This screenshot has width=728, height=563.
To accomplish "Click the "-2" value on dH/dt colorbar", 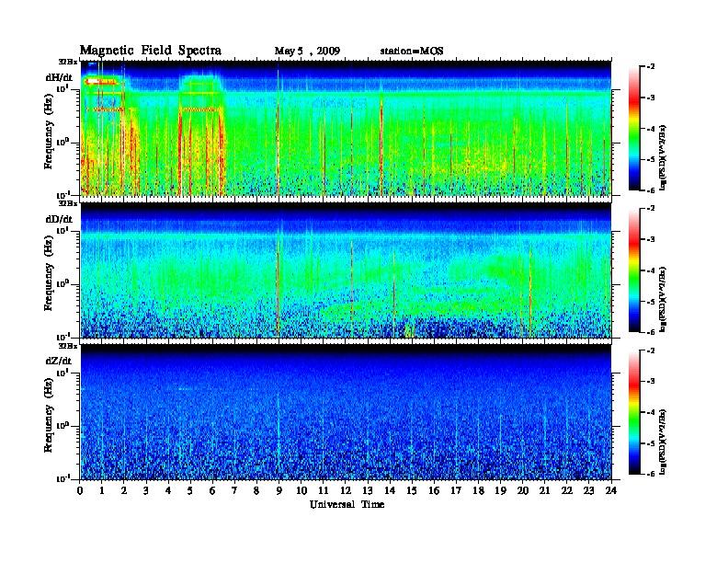I will point(651,67).
